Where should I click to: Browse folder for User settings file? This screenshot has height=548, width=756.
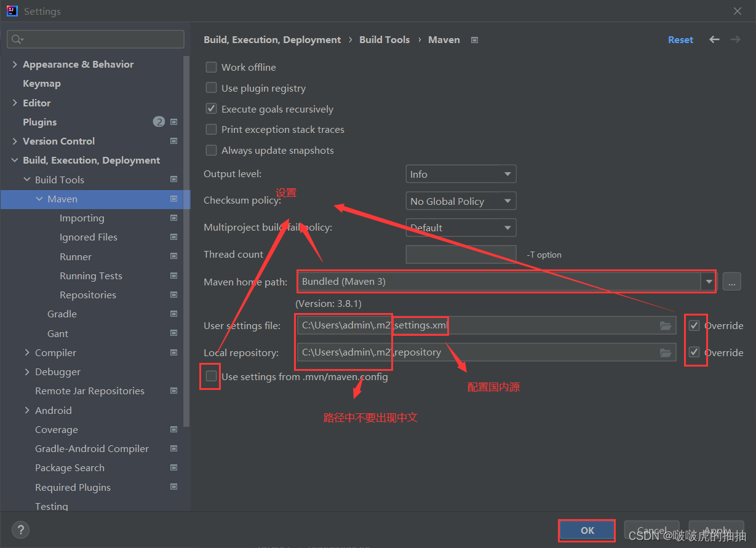(666, 325)
